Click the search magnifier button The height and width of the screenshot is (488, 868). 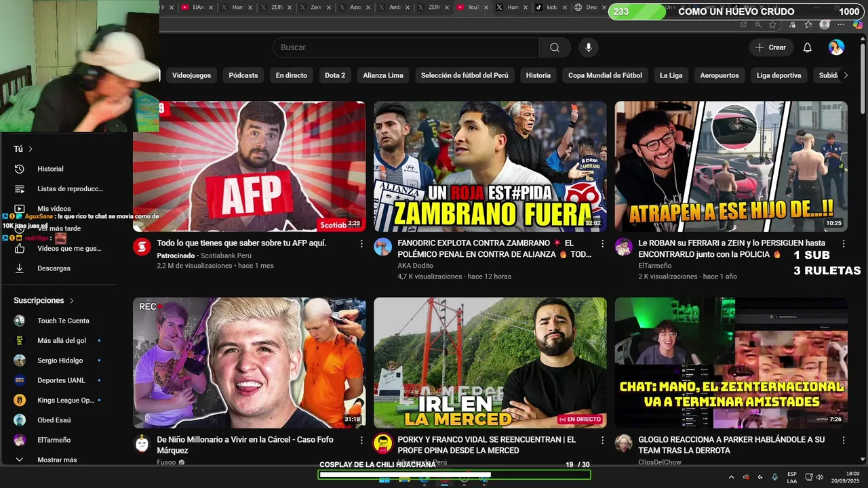point(555,47)
